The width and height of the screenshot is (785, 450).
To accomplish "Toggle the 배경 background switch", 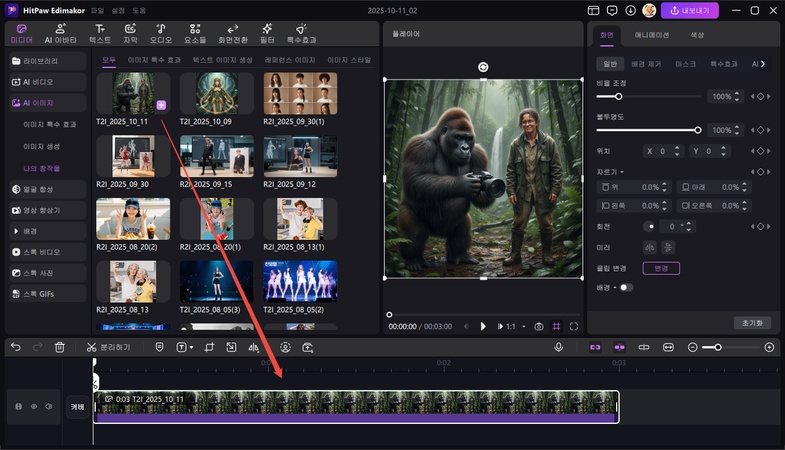I will pos(626,287).
